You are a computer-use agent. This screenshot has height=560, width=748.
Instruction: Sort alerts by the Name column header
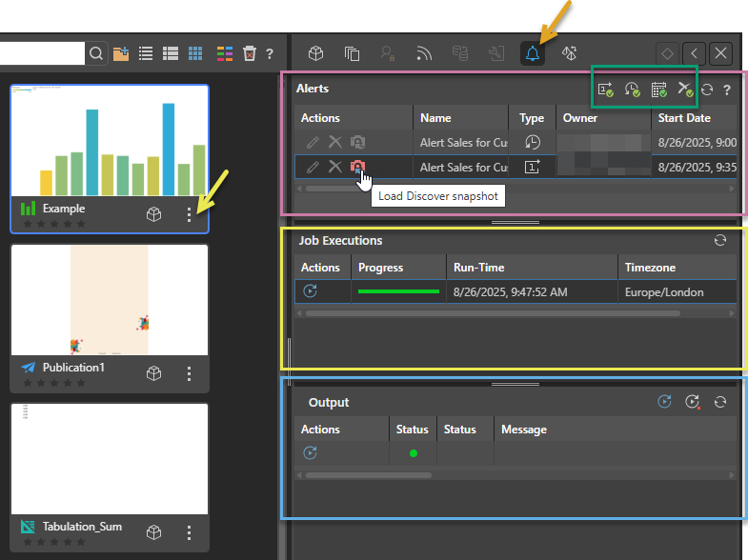[436, 118]
